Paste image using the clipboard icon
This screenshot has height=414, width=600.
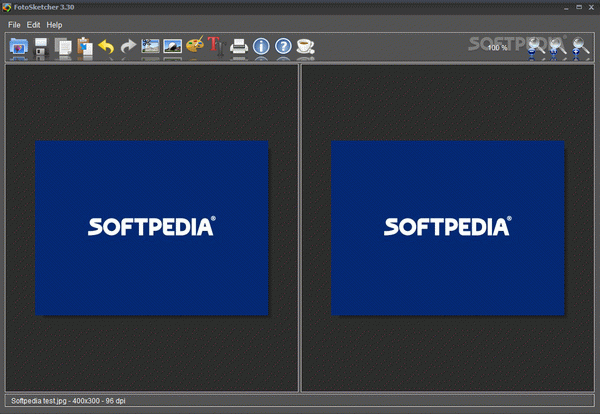(x=85, y=47)
